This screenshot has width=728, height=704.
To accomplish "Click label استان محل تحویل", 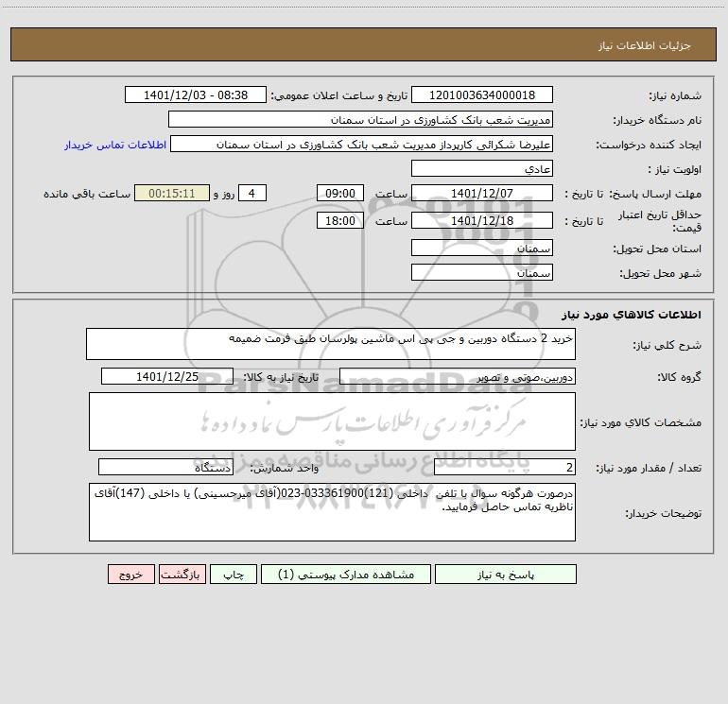I will (x=657, y=249).
